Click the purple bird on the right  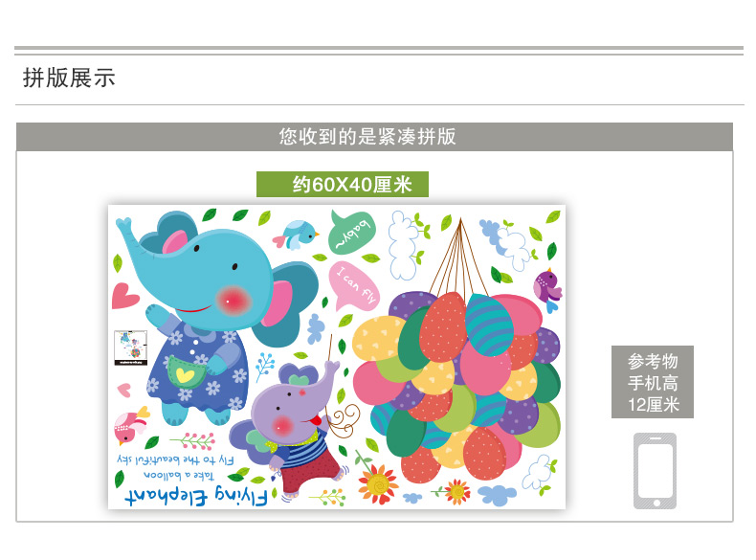point(548,289)
